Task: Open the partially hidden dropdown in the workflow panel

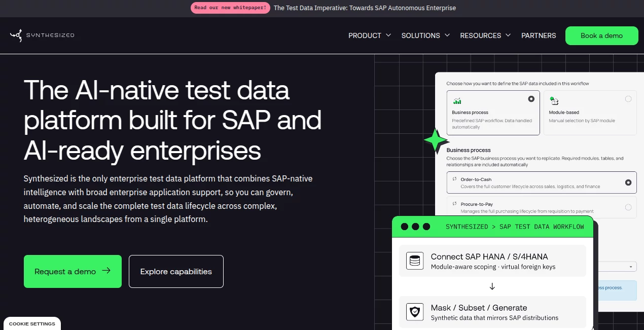Action: point(617,267)
